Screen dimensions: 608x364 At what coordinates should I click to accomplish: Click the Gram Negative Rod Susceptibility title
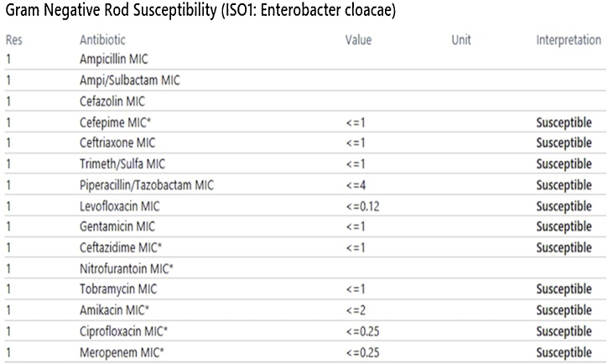(x=200, y=10)
